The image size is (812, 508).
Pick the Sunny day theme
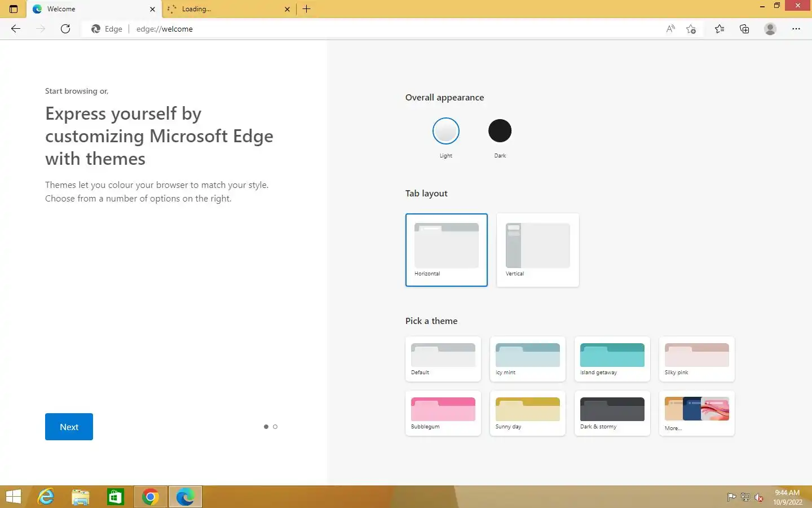(x=528, y=413)
